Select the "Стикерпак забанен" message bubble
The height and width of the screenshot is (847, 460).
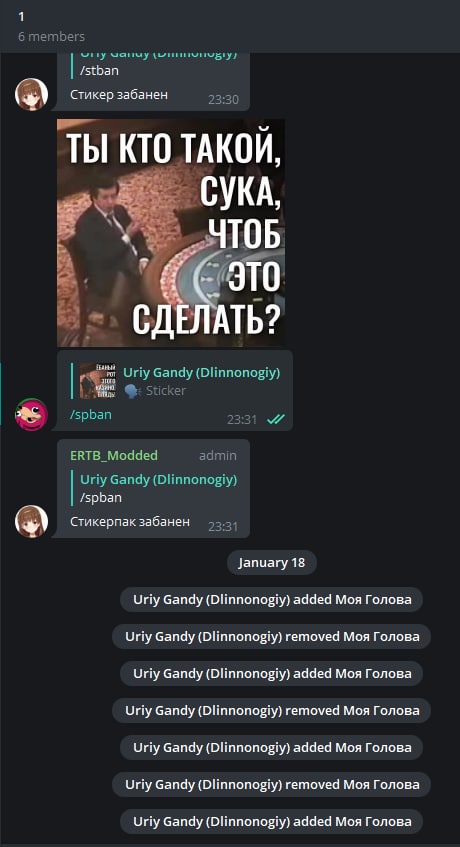[153, 488]
